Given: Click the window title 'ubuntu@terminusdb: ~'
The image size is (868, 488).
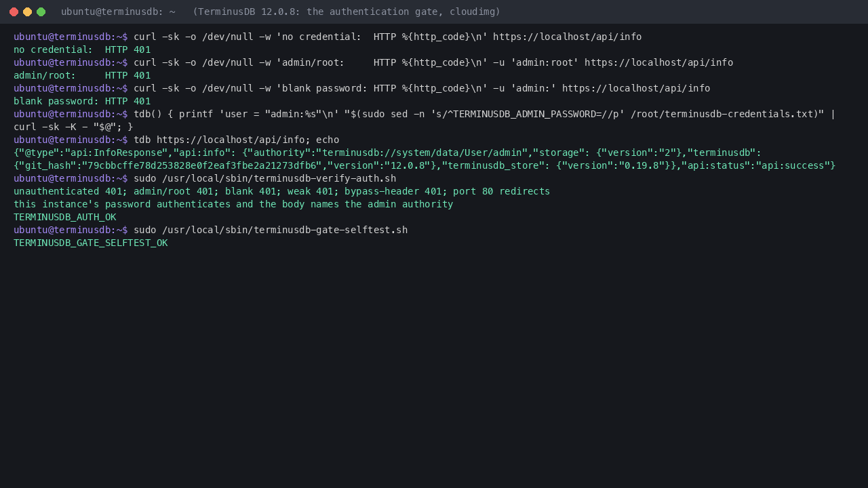Looking at the screenshot, I should [118, 12].
